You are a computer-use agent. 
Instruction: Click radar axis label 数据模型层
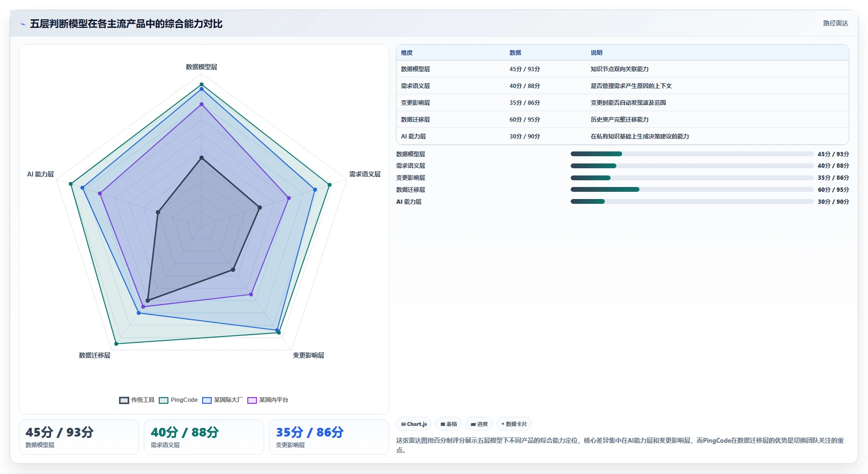click(202, 67)
